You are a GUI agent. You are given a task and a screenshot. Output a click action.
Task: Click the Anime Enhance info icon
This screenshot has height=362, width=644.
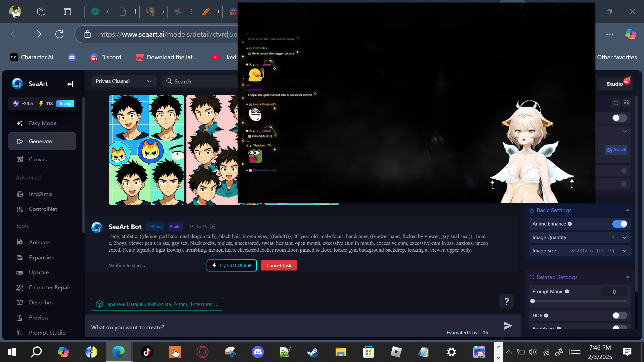(x=570, y=224)
